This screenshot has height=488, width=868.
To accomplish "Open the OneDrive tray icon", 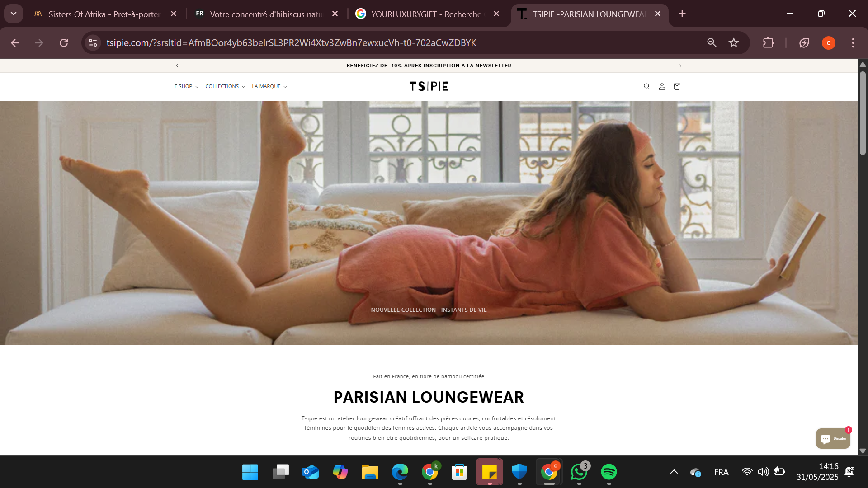I will (x=695, y=472).
